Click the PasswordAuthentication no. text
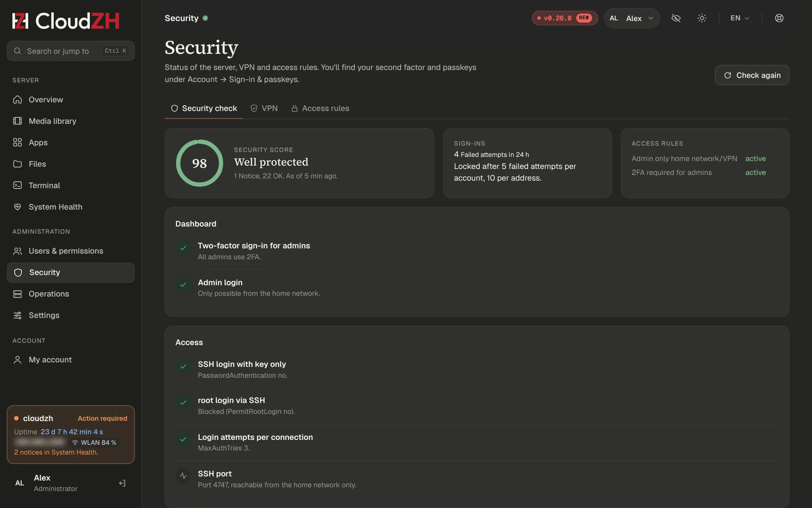The width and height of the screenshot is (812, 508). (242, 376)
